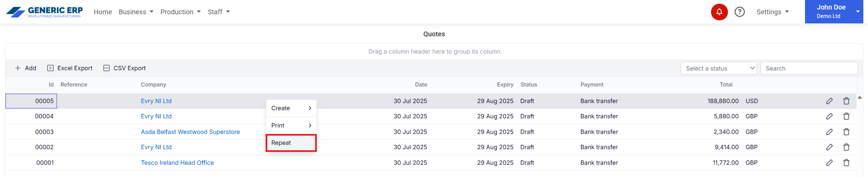Delete quote 00001 using trash icon
Image resolution: width=868 pixels, height=177 pixels.
pos(846,163)
